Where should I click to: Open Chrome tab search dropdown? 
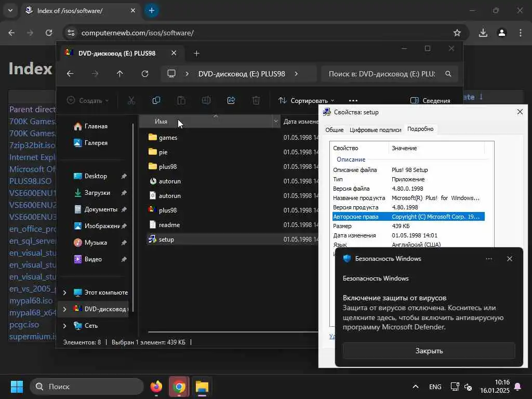[10, 10]
